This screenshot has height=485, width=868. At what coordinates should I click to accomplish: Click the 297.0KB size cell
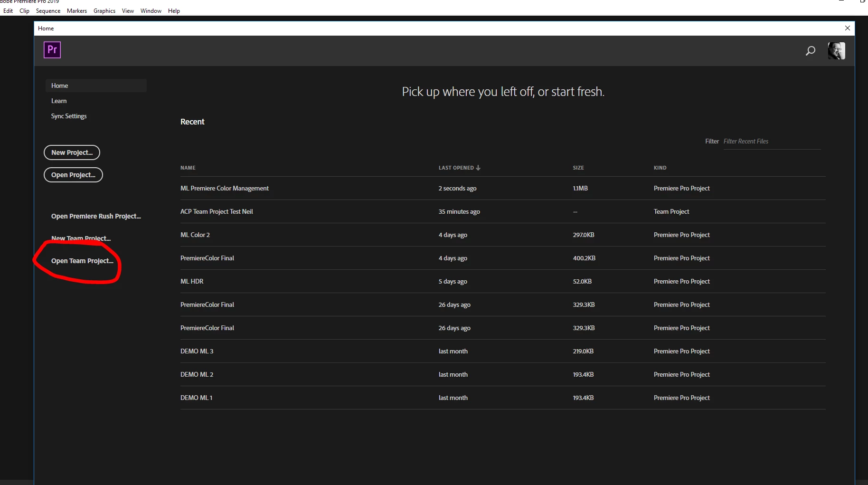tap(584, 235)
